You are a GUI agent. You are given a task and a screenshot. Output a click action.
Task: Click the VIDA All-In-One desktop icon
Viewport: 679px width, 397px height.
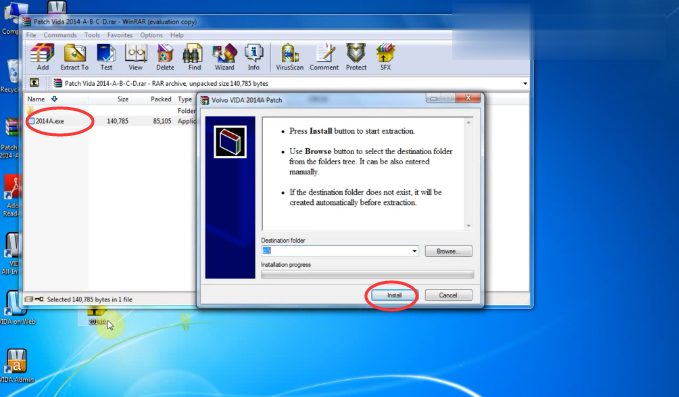point(12,254)
